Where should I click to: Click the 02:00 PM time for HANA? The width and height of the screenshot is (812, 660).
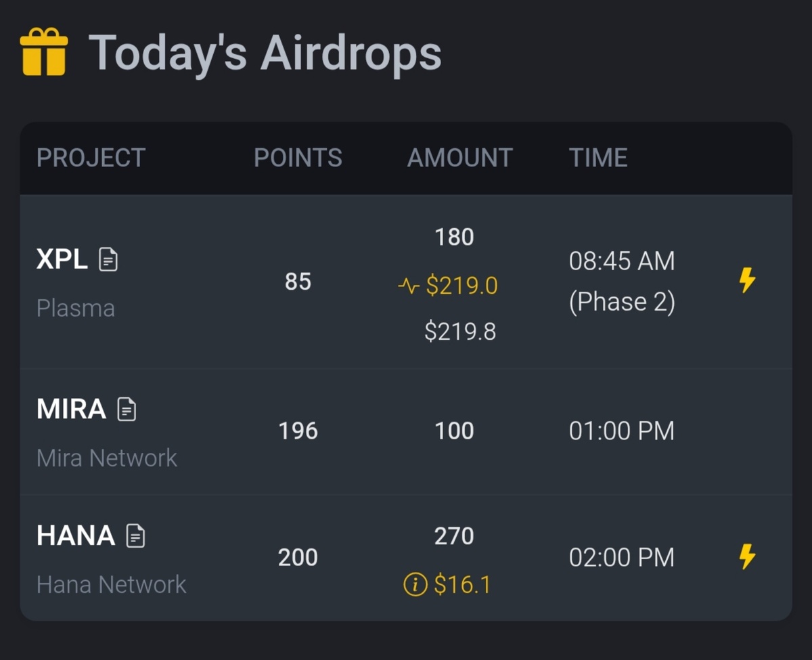[621, 558]
